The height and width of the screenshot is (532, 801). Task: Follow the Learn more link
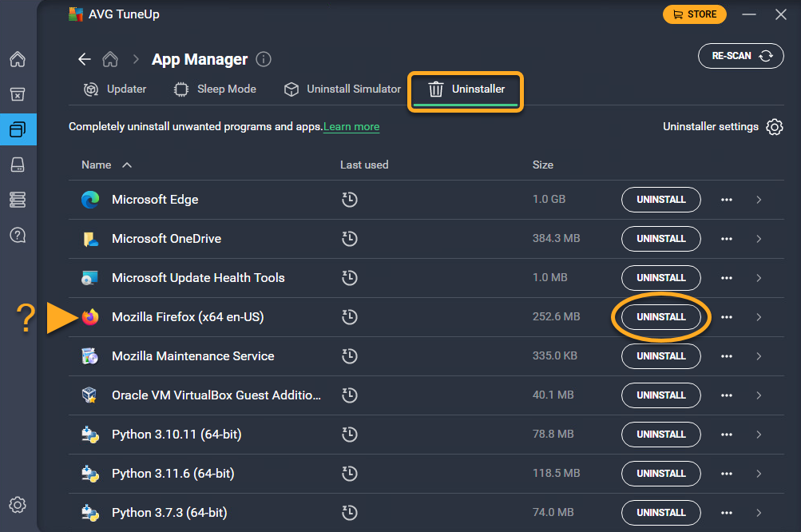[351, 127]
